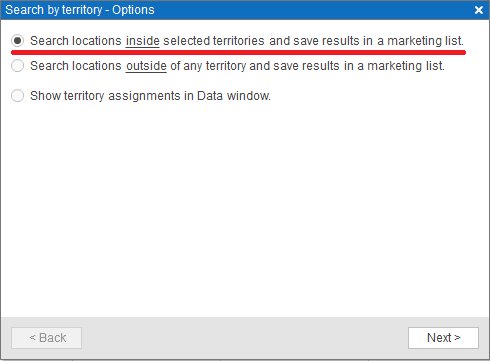Click 'marketing list' text in the second option
490x361 pixels.
coord(406,66)
